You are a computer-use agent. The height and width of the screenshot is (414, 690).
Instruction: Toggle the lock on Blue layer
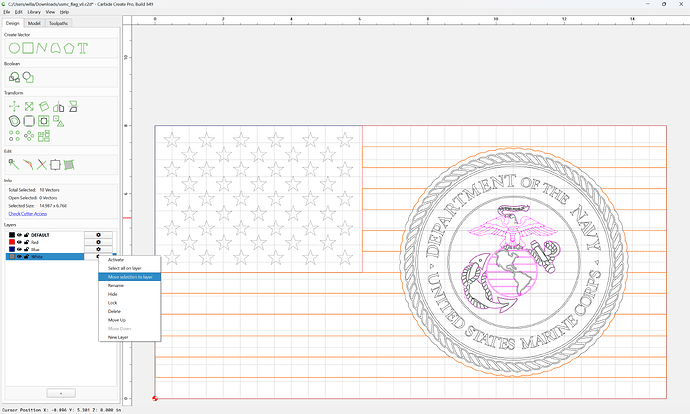point(26,249)
